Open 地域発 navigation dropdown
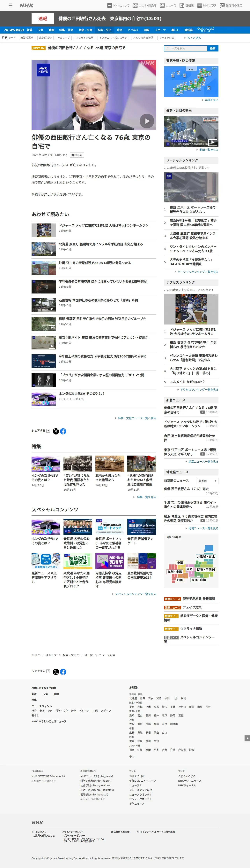Image resolution: width=250 pixels, height=868 pixels. 189,30
